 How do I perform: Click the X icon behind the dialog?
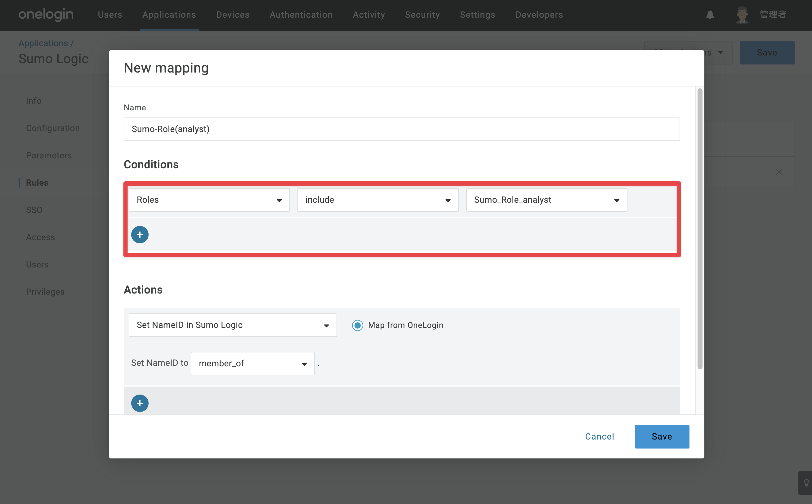click(779, 172)
